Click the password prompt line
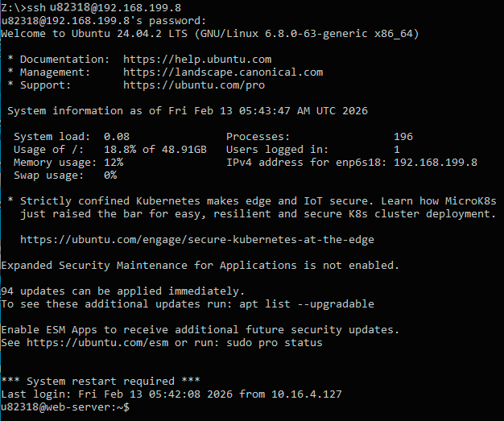Image resolution: width=504 pixels, height=421 pixels. pos(104,21)
